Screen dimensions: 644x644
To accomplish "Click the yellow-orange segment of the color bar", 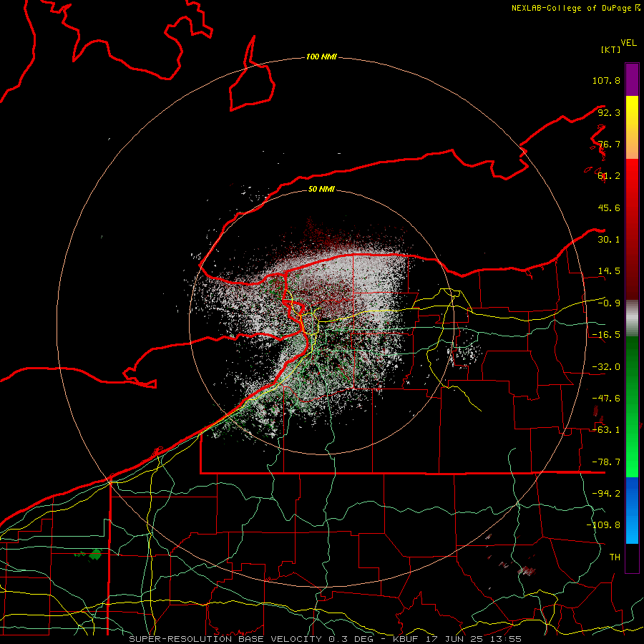I will click(632, 127).
